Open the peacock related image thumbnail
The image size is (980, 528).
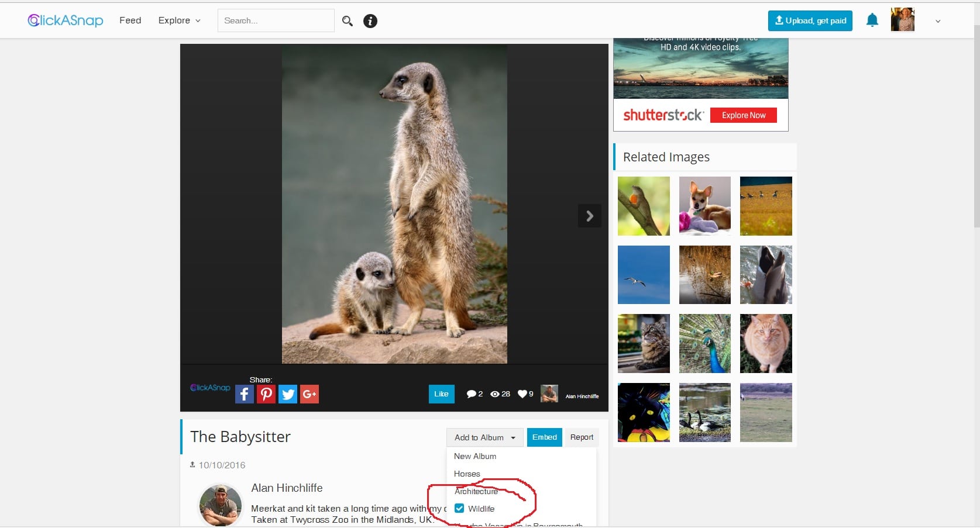coord(704,343)
